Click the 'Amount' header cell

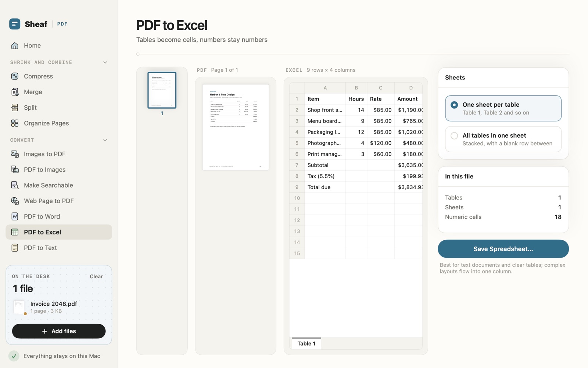click(409, 99)
